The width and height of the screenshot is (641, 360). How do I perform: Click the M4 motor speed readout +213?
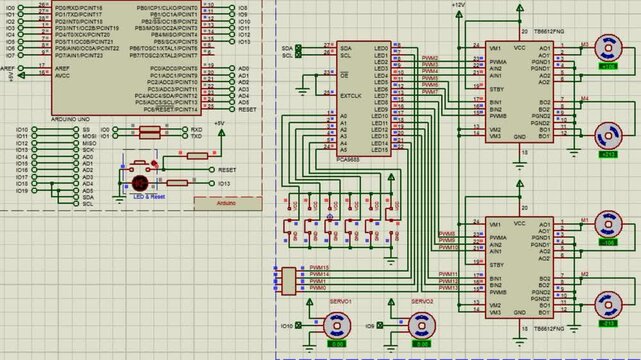pos(608,154)
